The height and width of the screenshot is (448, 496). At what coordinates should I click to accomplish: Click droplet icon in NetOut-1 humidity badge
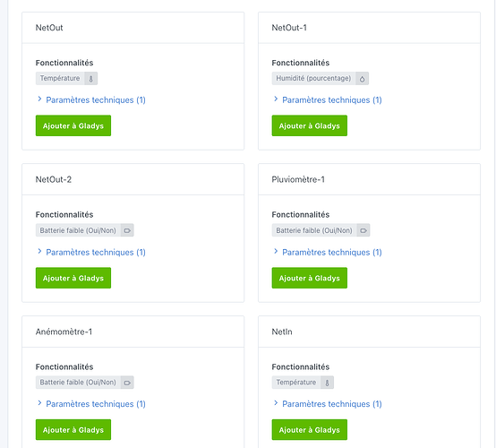[363, 79]
